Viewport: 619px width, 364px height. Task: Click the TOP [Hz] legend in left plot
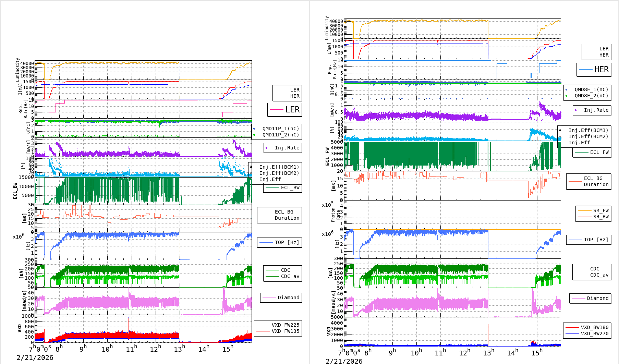pos(287,242)
